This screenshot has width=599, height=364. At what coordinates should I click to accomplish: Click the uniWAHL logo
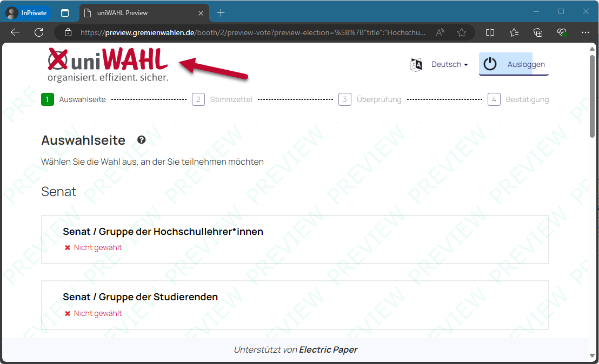point(108,64)
